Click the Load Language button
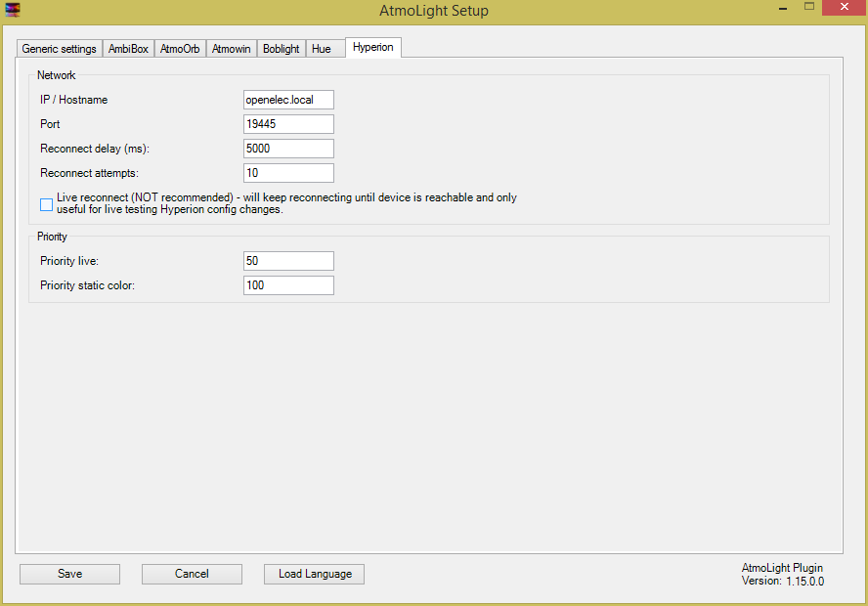 (314, 574)
